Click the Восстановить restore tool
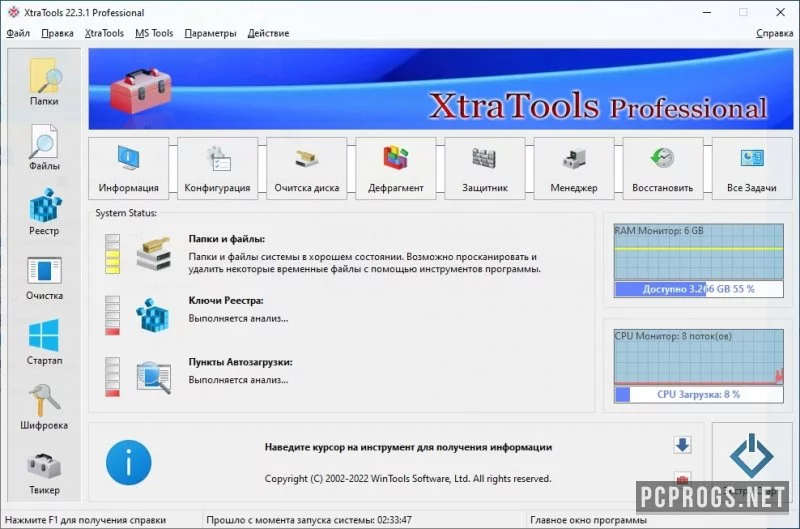This screenshot has width=800, height=529. pos(663,168)
